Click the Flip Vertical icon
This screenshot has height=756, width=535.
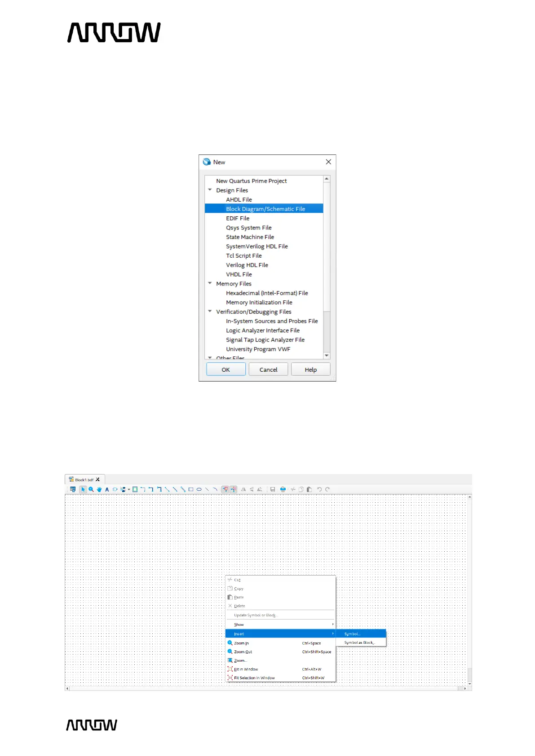coord(252,489)
